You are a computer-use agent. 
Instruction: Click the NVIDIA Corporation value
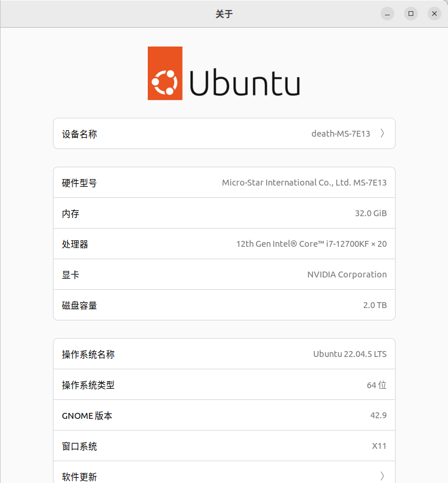tap(347, 274)
